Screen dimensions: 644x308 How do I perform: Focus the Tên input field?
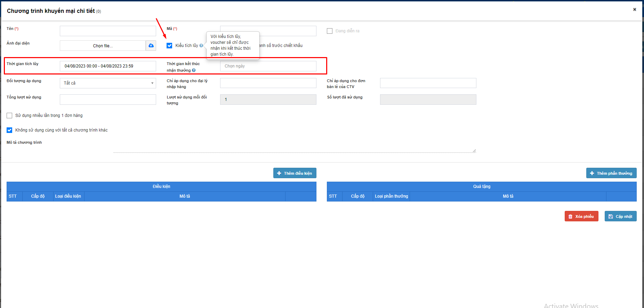point(108,31)
